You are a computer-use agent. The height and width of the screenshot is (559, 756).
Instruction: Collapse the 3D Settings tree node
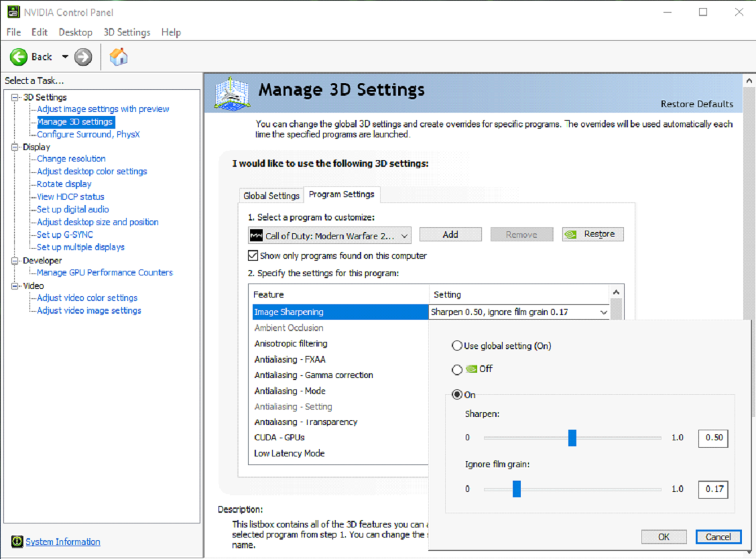click(15, 97)
